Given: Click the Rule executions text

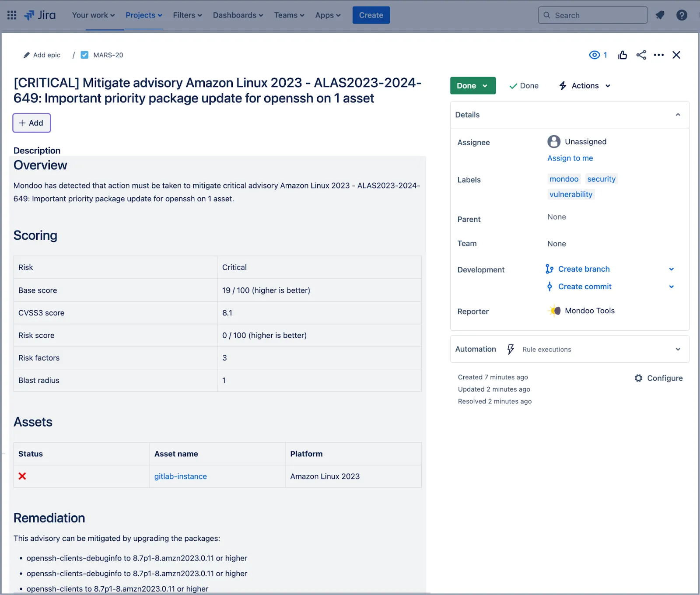Looking at the screenshot, I should click(x=546, y=350).
